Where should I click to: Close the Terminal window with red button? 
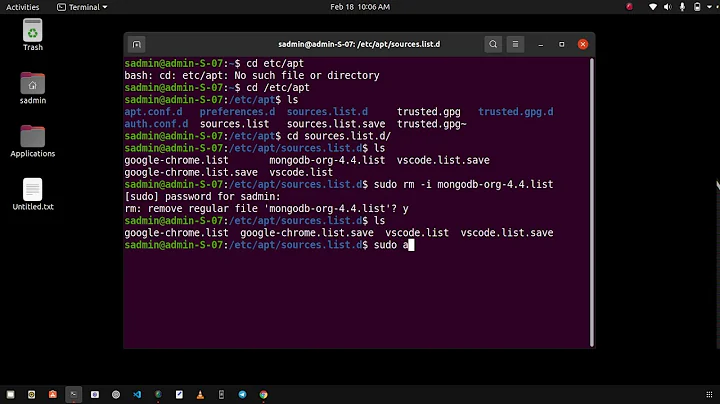[x=583, y=45]
